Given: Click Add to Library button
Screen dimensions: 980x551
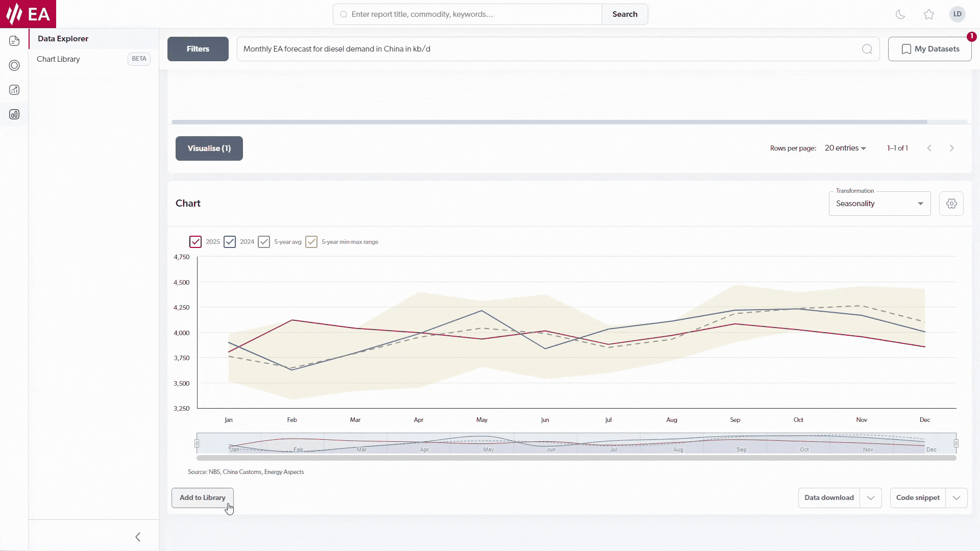Looking at the screenshot, I should coord(203,498).
